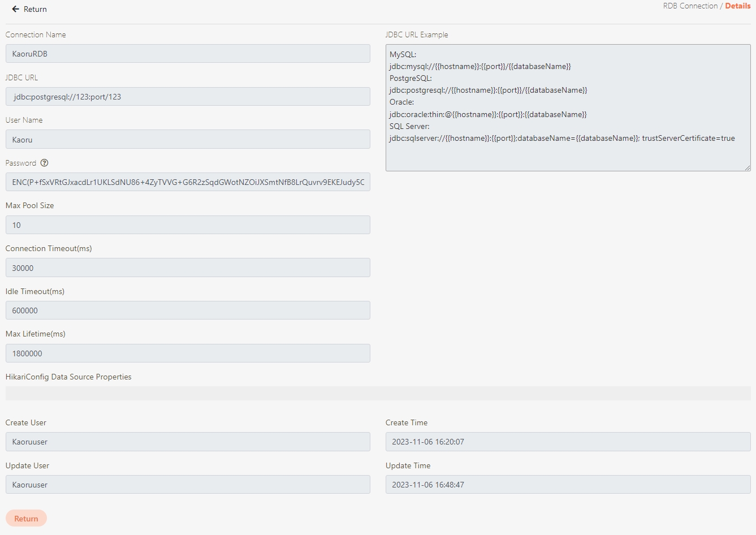
Task: Click the JDBC URL input field
Action: tap(188, 97)
